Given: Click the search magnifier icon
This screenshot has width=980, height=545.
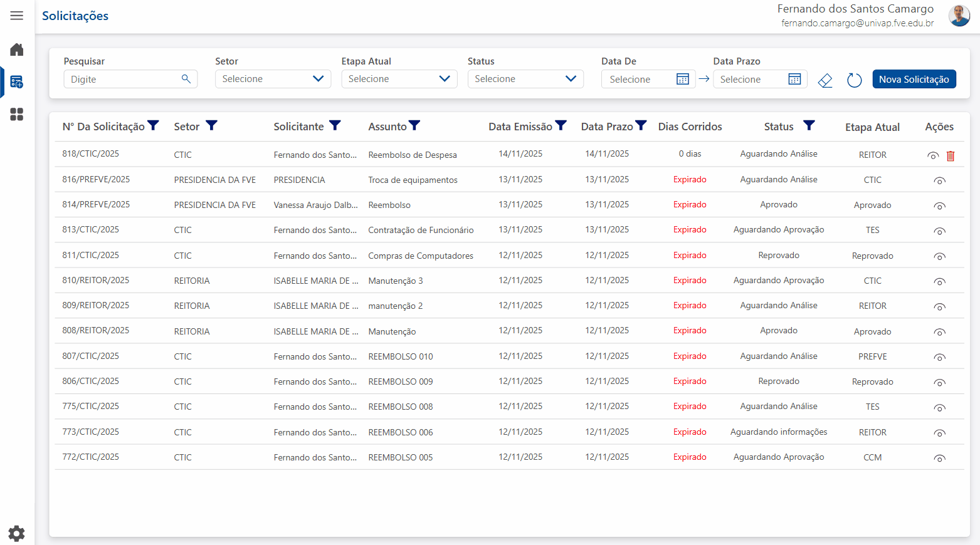Looking at the screenshot, I should (186, 79).
